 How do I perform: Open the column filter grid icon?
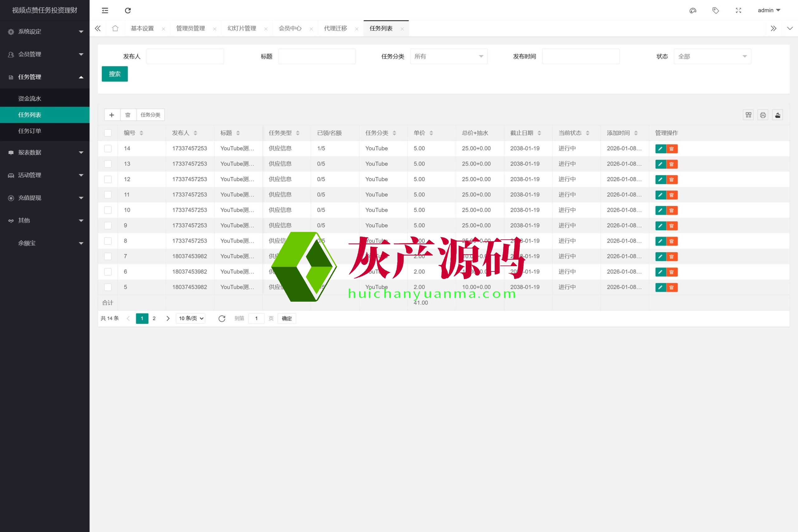click(748, 115)
